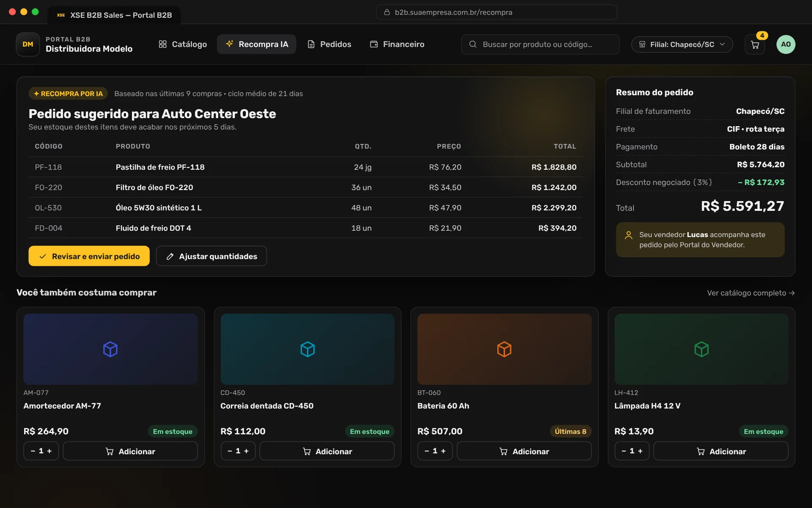Open the Catálogo tab
This screenshot has width=812, height=508.
[183, 44]
